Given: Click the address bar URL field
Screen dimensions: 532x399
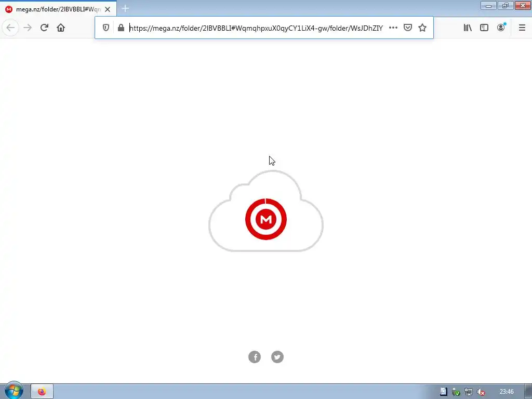Looking at the screenshot, I should click(256, 28).
